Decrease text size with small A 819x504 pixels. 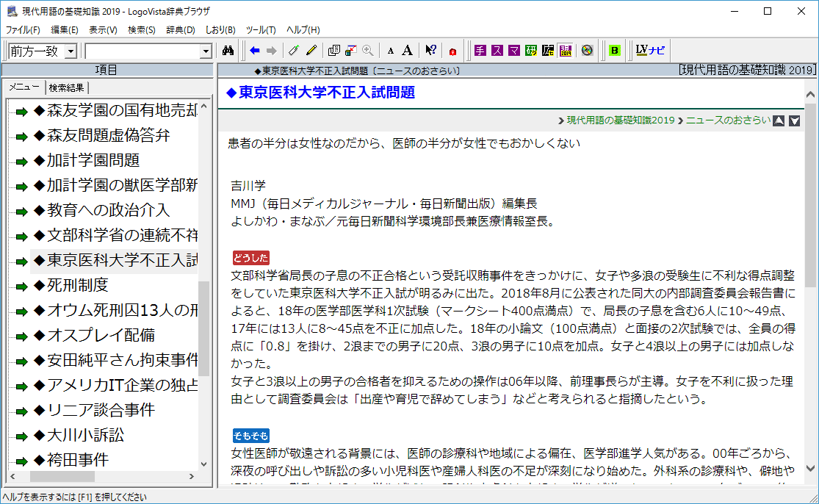coord(391,51)
